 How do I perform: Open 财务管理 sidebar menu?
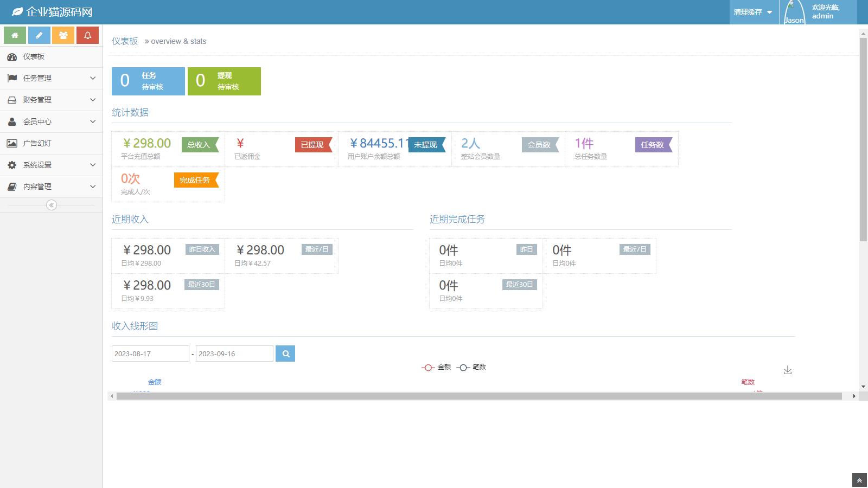coord(51,100)
